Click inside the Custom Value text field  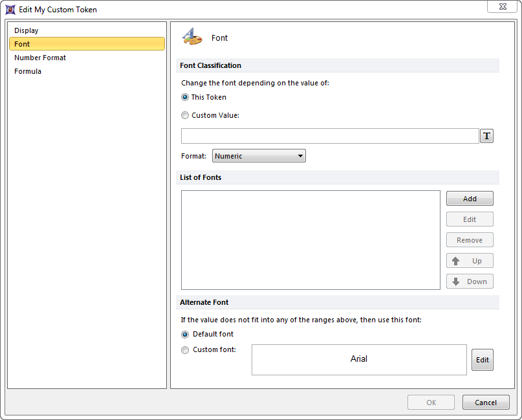pyautogui.click(x=329, y=136)
